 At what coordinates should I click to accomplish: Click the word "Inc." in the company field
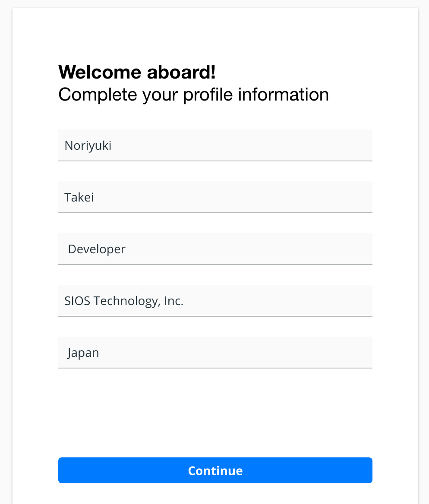[174, 301]
